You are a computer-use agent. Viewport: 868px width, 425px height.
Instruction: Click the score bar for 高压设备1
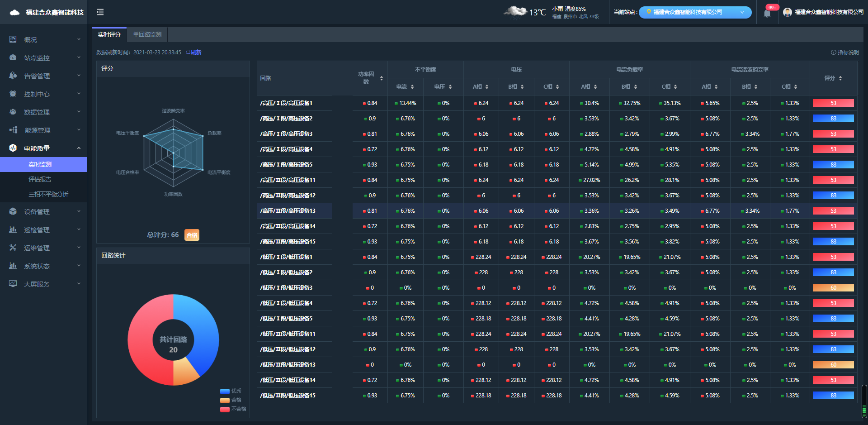pos(833,103)
